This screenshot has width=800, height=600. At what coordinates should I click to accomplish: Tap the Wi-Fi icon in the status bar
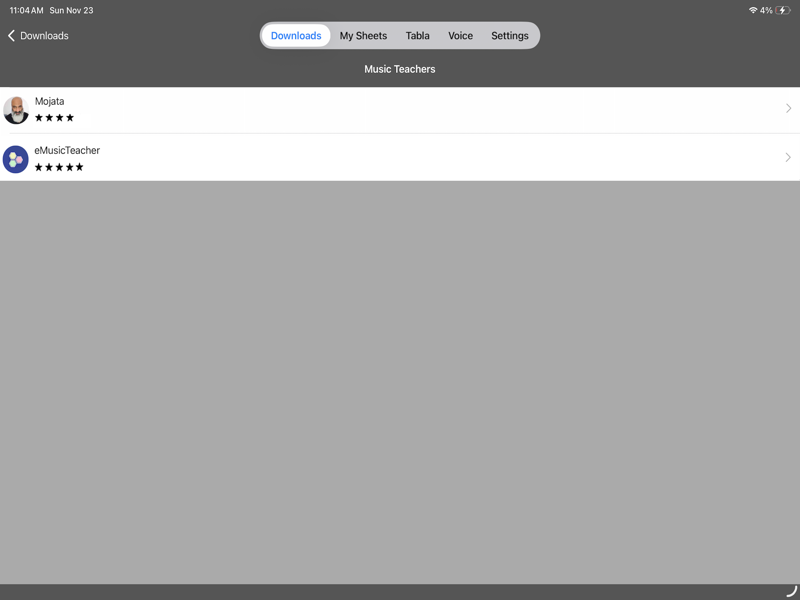(x=752, y=10)
